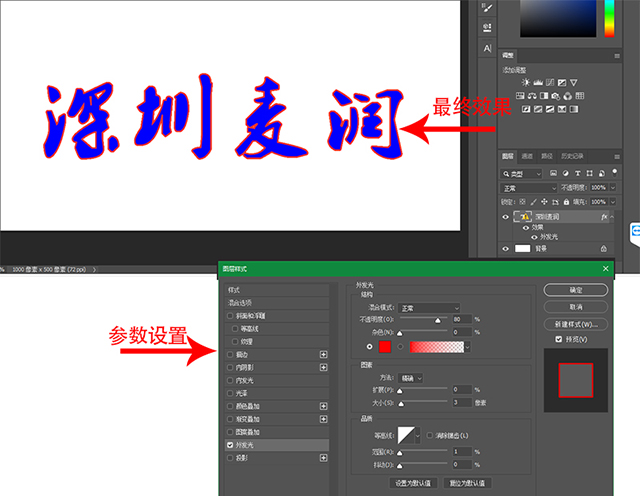The image size is (640, 496).
Task: Click lock position move icon
Action: (544, 202)
